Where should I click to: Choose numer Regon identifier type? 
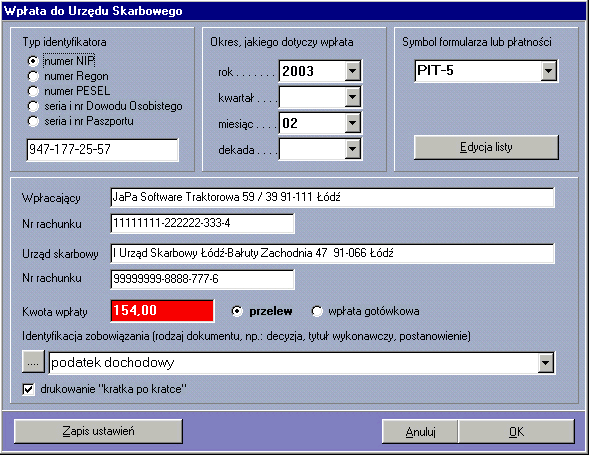coord(33,76)
